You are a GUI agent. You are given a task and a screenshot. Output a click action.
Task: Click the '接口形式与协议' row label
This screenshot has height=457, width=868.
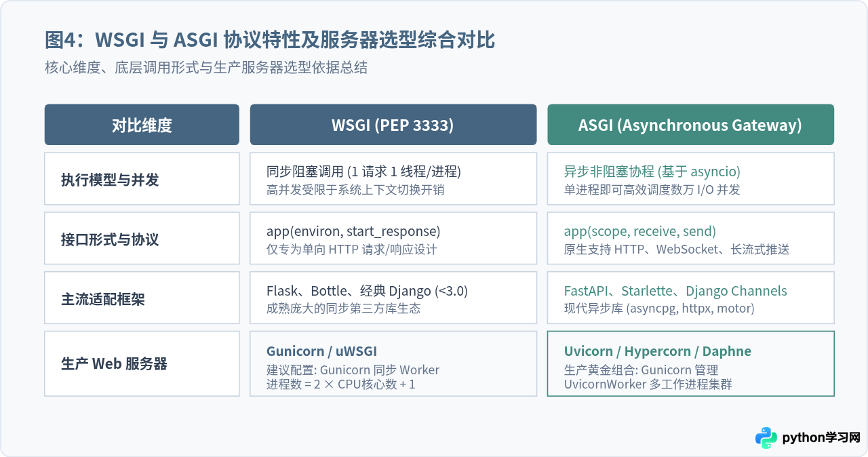pyautogui.click(x=110, y=239)
